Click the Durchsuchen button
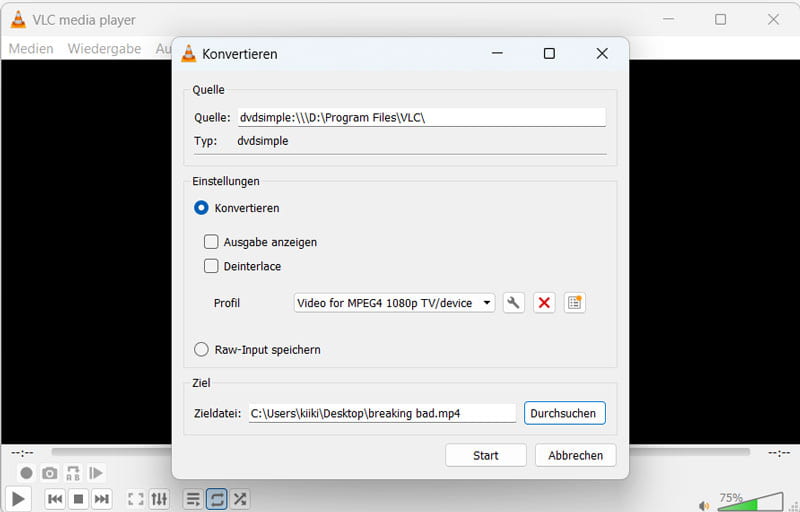 tap(564, 413)
